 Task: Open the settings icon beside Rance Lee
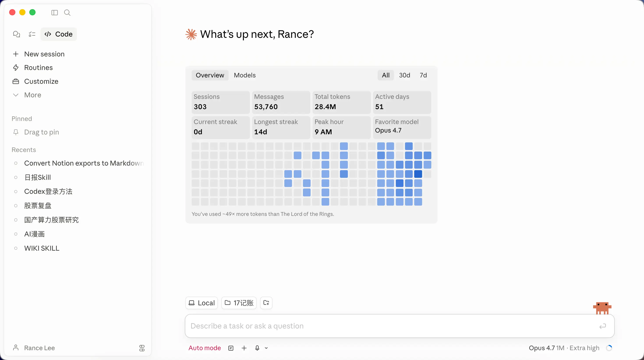point(142,348)
